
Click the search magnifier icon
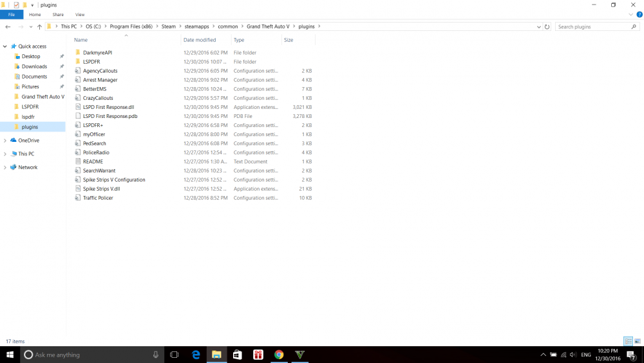click(634, 26)
